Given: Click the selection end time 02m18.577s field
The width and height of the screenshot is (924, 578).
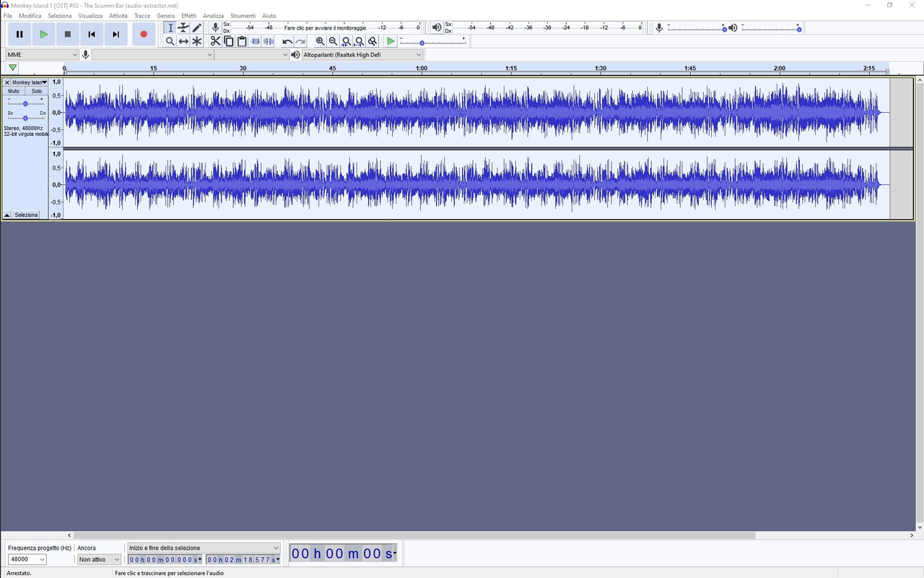Looking at the screenshot, I should (243, 559).
